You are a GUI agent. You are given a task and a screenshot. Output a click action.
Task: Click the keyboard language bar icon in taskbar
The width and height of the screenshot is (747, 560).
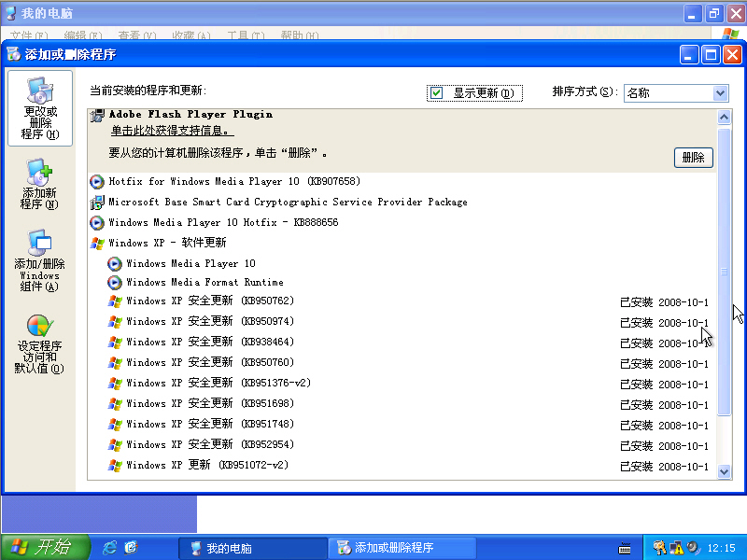tap(625, 549)
